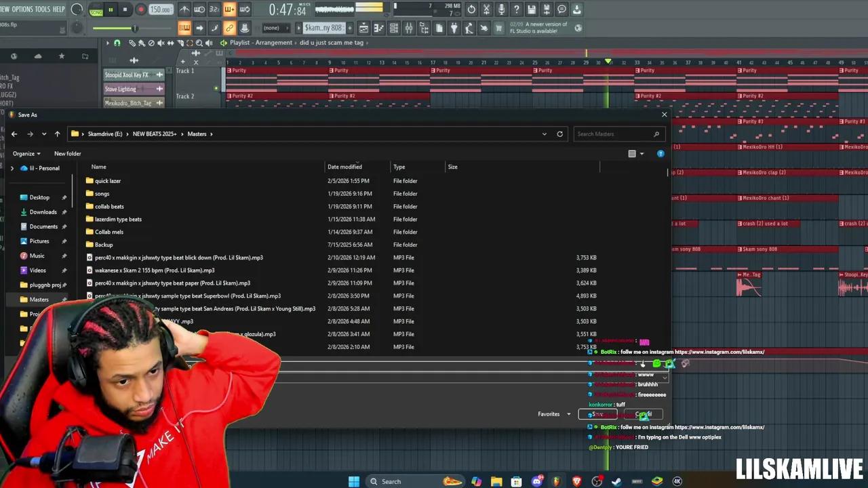Select the playlist zoom magnifier tool
This screenshot has width=868, height=488.
(198, 43)
